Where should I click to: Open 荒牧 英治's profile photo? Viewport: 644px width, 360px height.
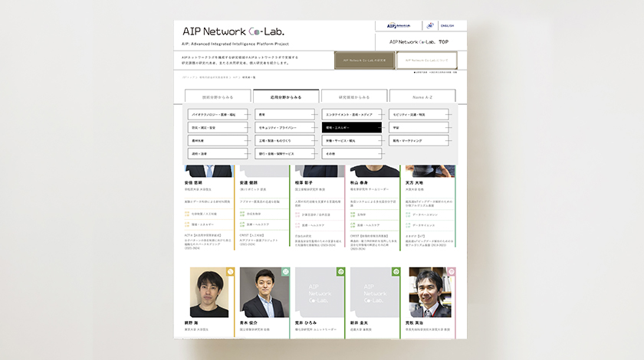pyautogui.click(x=430, y=293)
